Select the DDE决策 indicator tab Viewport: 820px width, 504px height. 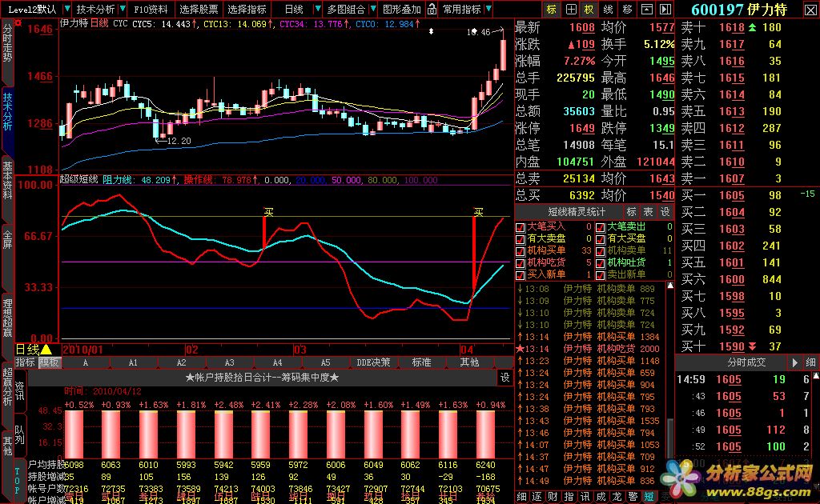tap(374, 362)
